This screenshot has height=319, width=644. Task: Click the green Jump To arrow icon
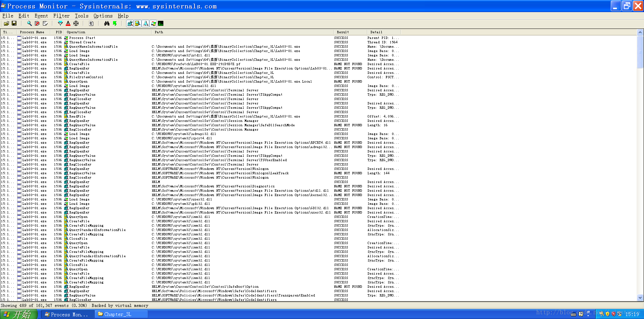pyautogui.click(x=115, y=24)
